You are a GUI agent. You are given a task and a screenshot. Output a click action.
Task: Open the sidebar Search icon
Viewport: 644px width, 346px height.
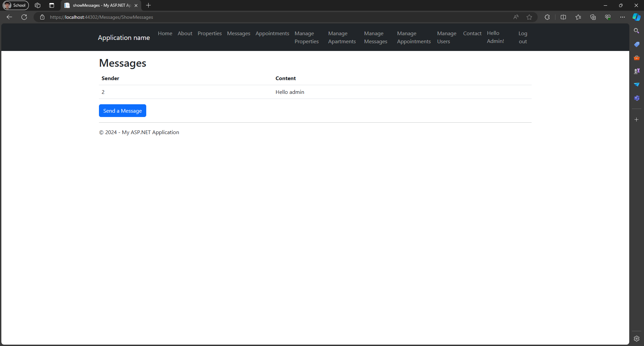click(637, 31)
